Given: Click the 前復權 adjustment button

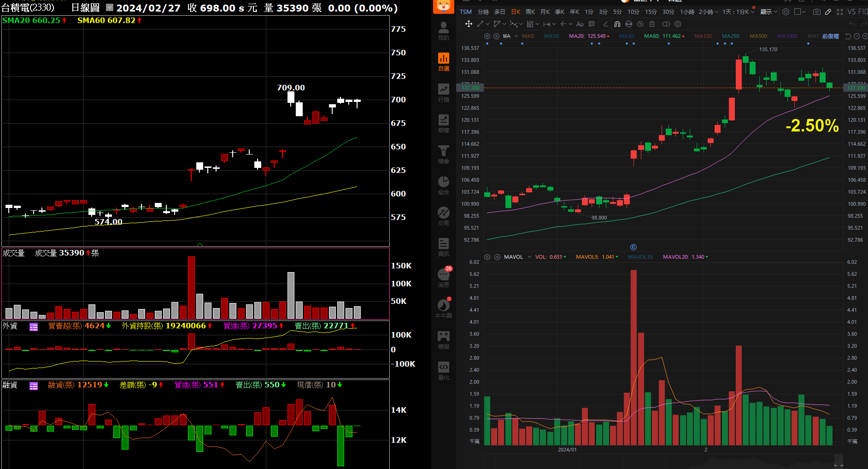Looking at the screenshot, I should [830, 36].
